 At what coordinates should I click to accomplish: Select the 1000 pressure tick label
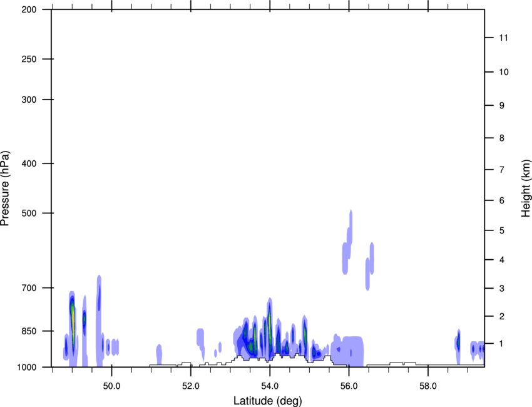[x=26, y=368]
